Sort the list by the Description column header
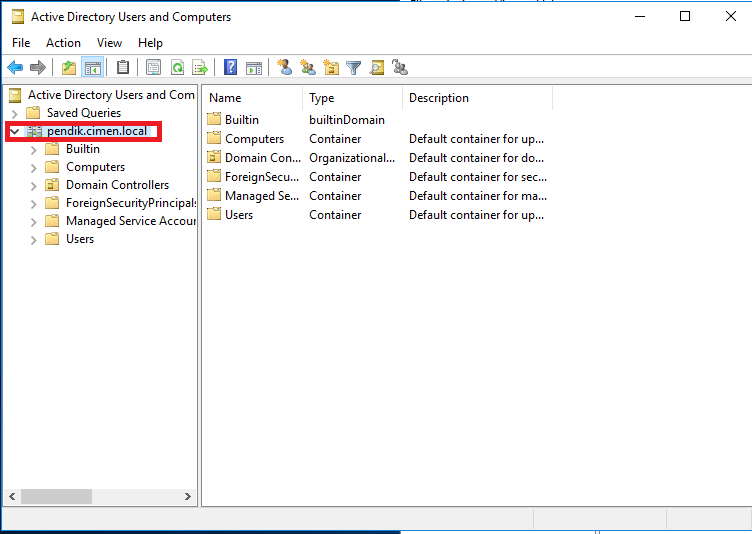Screen dimensions: 752x534 coord(478,98)
